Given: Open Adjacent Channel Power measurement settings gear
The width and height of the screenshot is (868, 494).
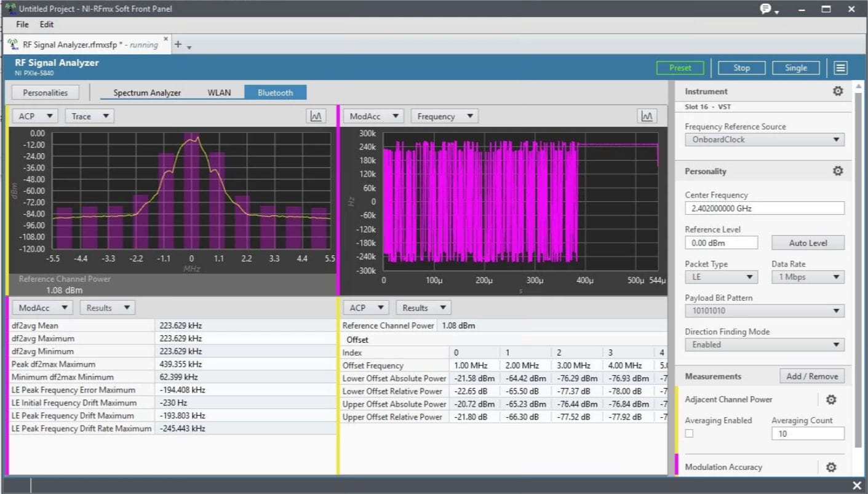Looking at the screenshot, I should [831, 399].
